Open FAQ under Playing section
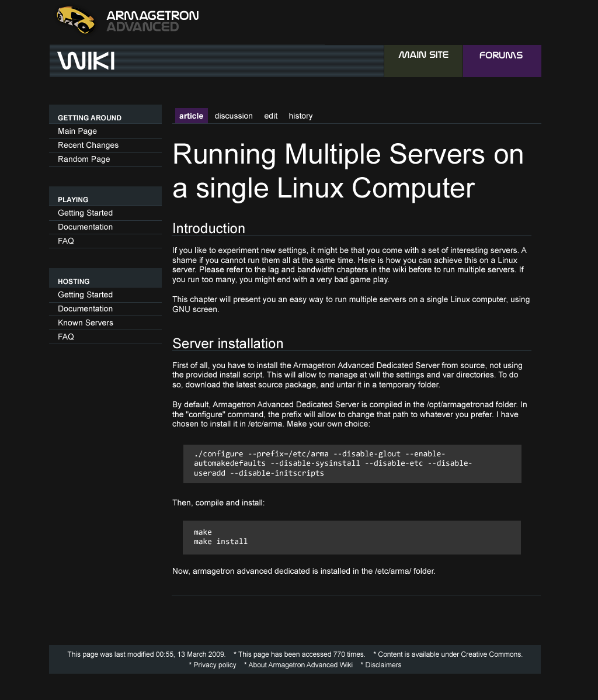The height and width of the screenshot is (700, 598). click(x=66, y=241)
